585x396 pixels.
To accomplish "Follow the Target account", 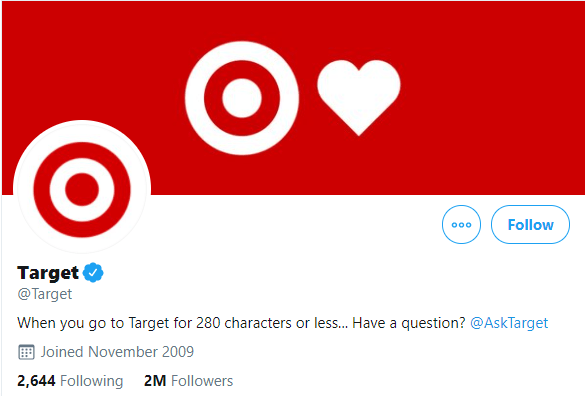I will point(530,224).
